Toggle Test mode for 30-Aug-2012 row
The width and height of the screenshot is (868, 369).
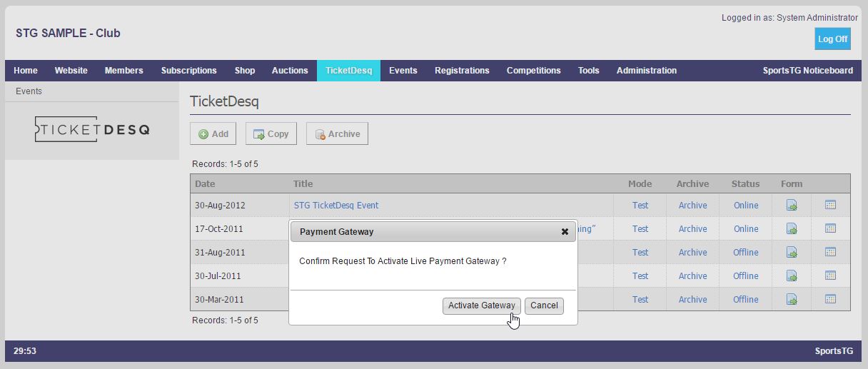pos(640,206)
